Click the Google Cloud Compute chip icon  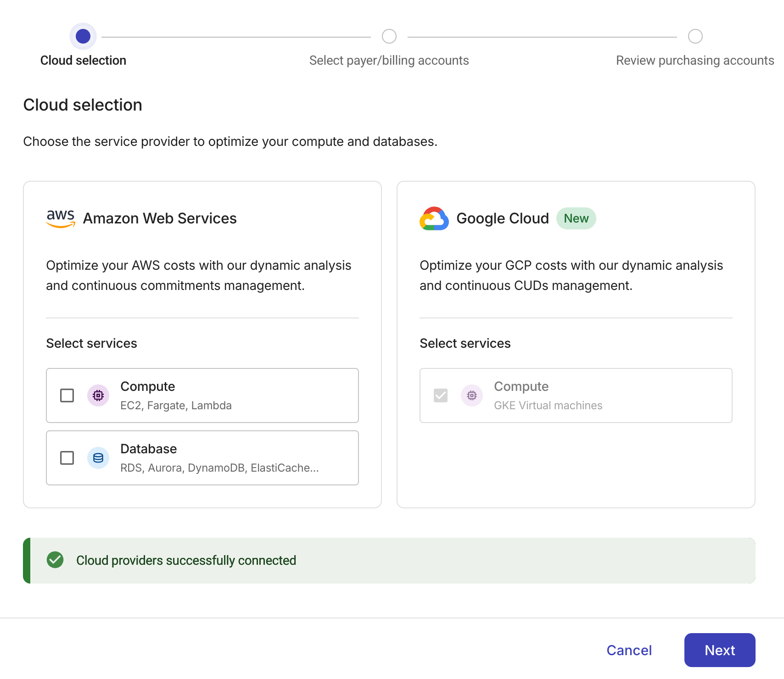472,395
